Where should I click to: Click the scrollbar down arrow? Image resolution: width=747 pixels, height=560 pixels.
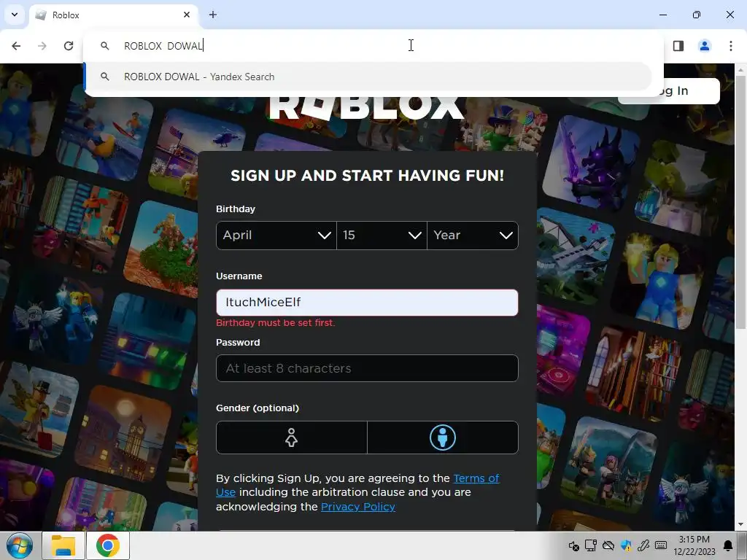pyautogui.click(x=740, y=525)
